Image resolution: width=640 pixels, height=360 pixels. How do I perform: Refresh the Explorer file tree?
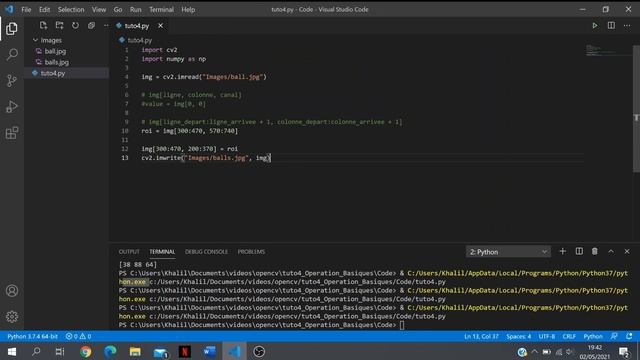(76, 25)
